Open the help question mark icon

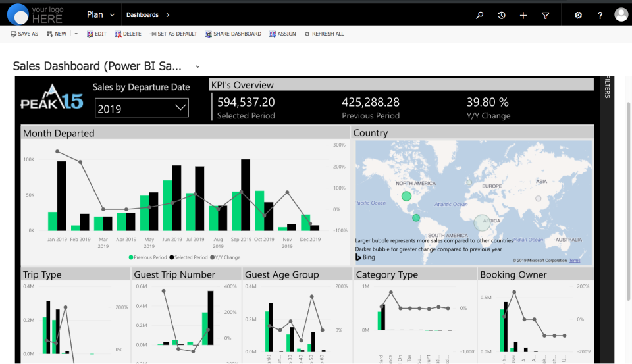click(600, 15)
